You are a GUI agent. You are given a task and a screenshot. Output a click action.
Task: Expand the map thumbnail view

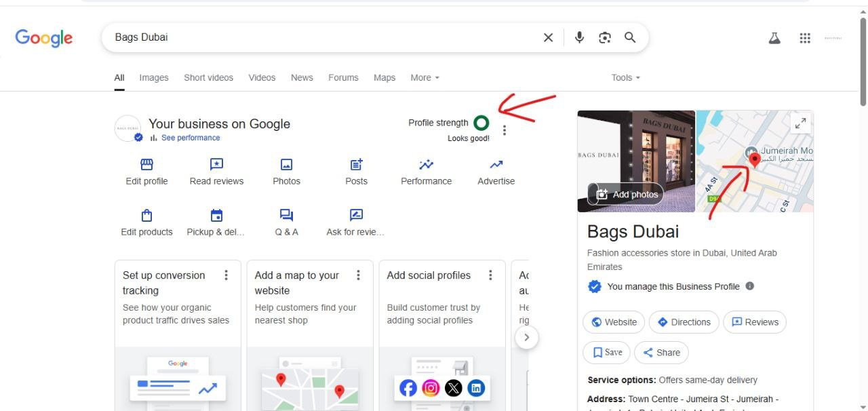[x=800, y=123]
